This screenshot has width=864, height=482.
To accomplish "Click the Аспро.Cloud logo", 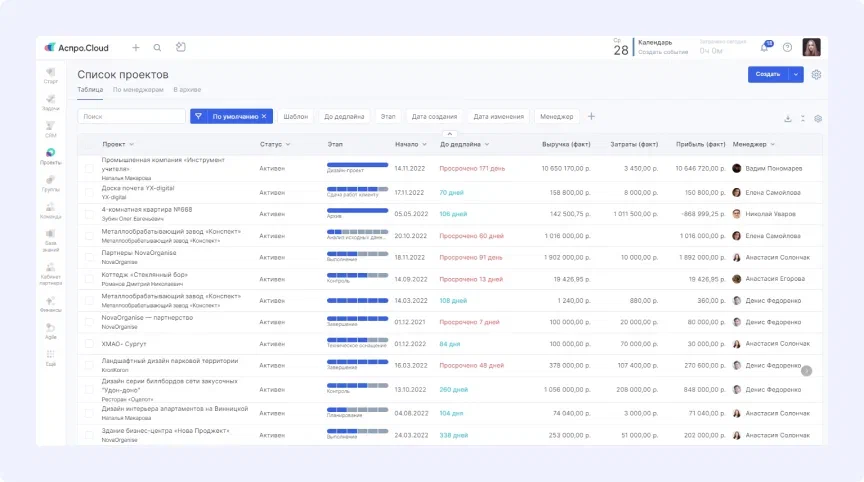I will [x=77, y=48].
